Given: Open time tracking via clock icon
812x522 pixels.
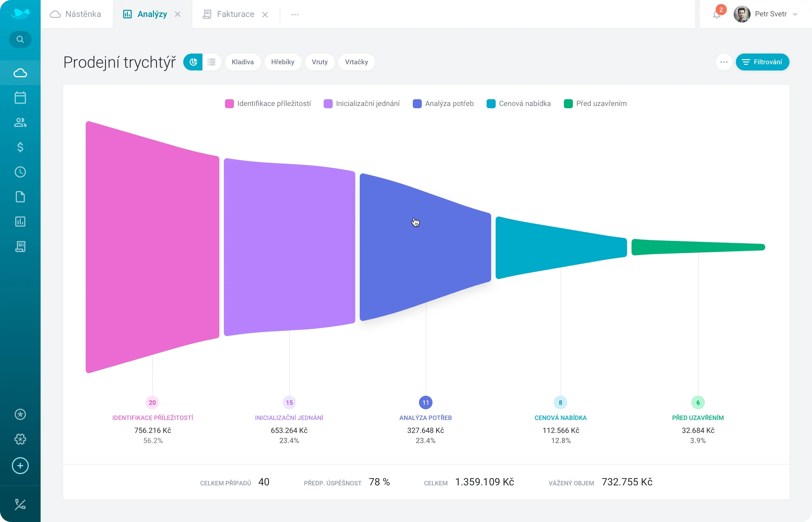Looking at the screenshot, I should coord(20,172).
